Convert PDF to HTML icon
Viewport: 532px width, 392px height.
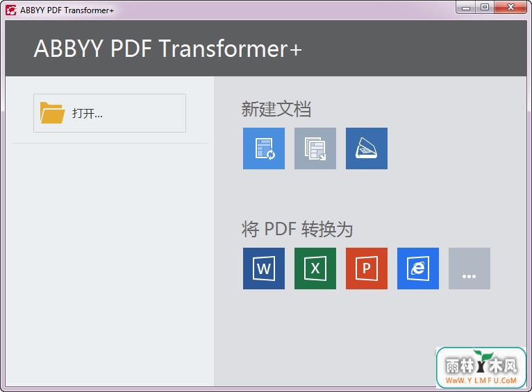click(418, 269)
